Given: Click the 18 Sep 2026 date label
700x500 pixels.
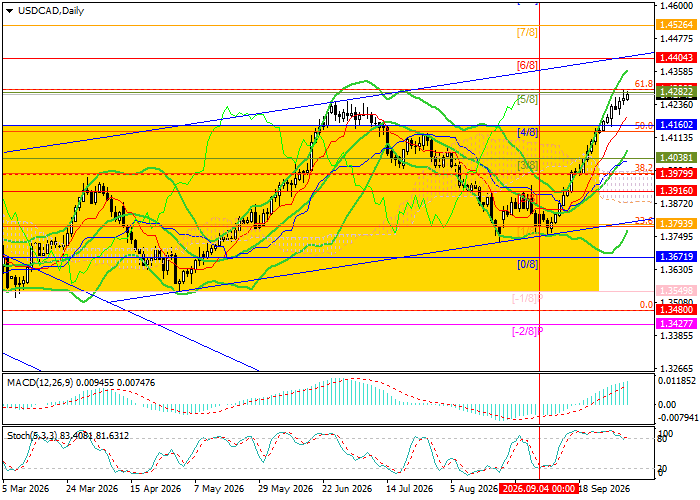Looking at the screenshot, I should click(x=604, y=488).
